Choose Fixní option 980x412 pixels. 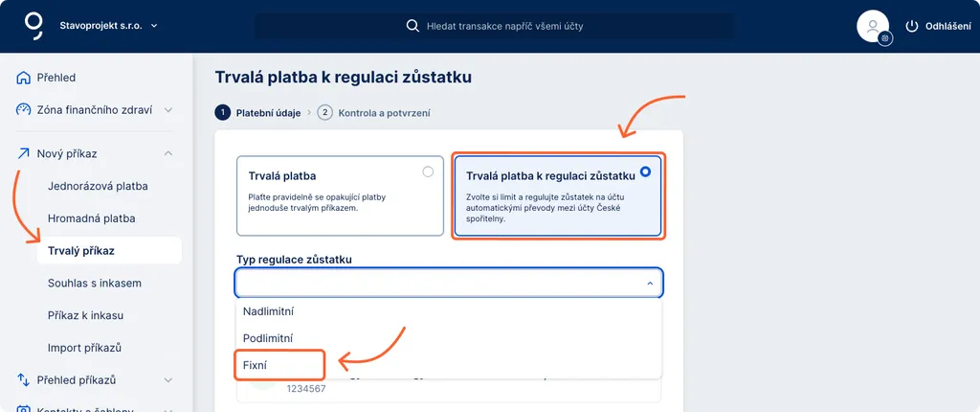point(448,364)
